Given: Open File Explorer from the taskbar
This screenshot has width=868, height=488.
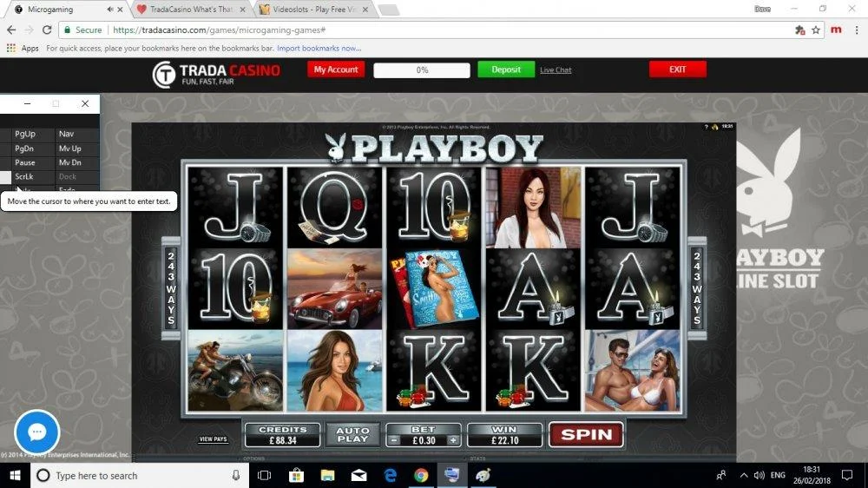Looking at the screenshot, I should point(328,475).
